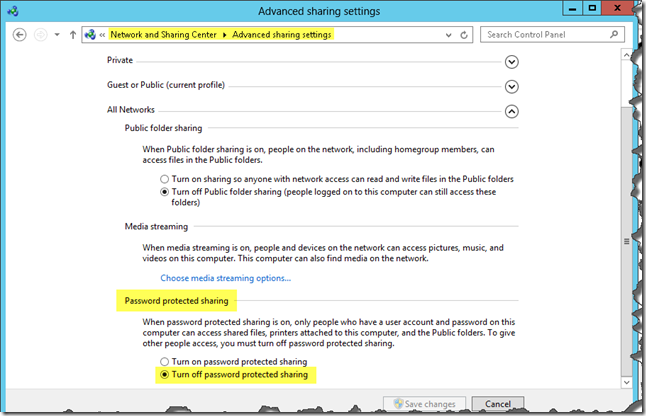Collapse the All Networks section

(x=512, y=111)
